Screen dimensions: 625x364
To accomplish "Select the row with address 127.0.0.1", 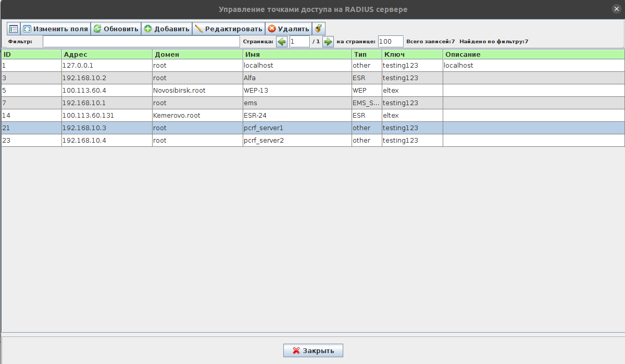I will click(x=312, y=66).
